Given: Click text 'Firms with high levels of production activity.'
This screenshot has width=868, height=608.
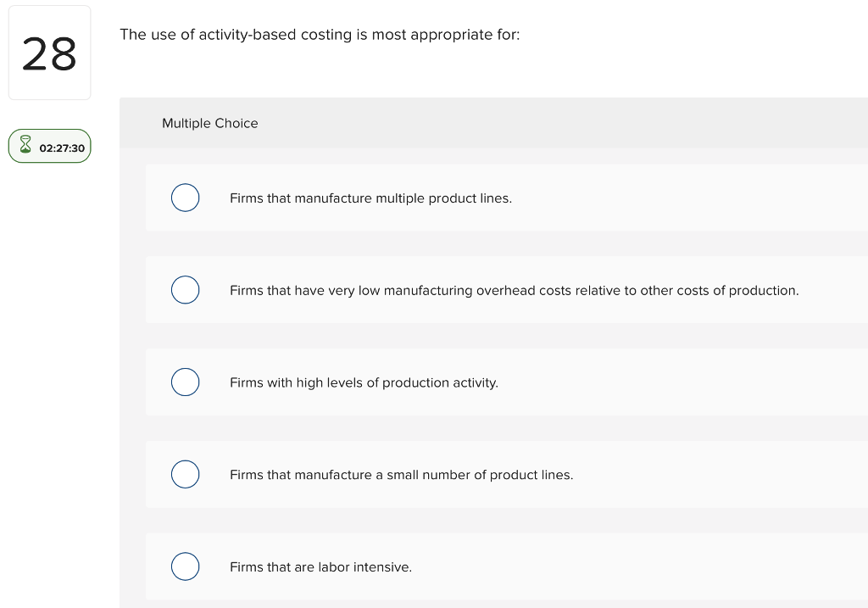Looking at the screenshot, I should [x=364, y=383].
